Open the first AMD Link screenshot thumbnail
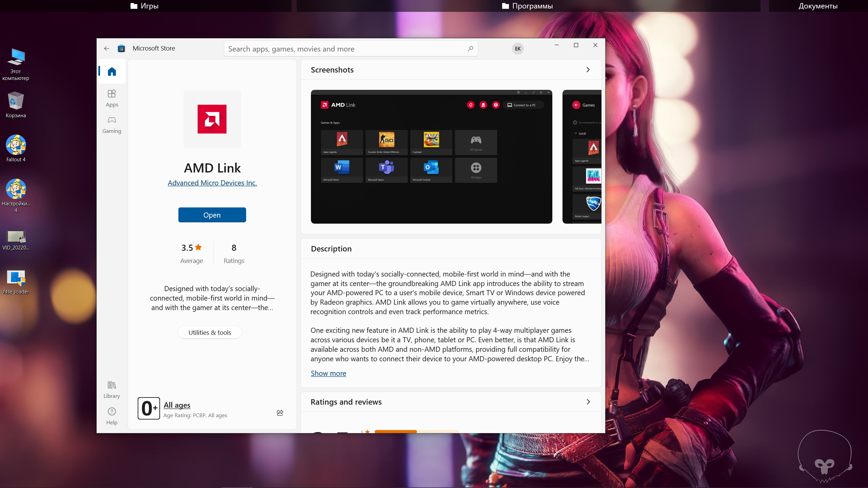This screenshot has height=488, width=868. 431,157
